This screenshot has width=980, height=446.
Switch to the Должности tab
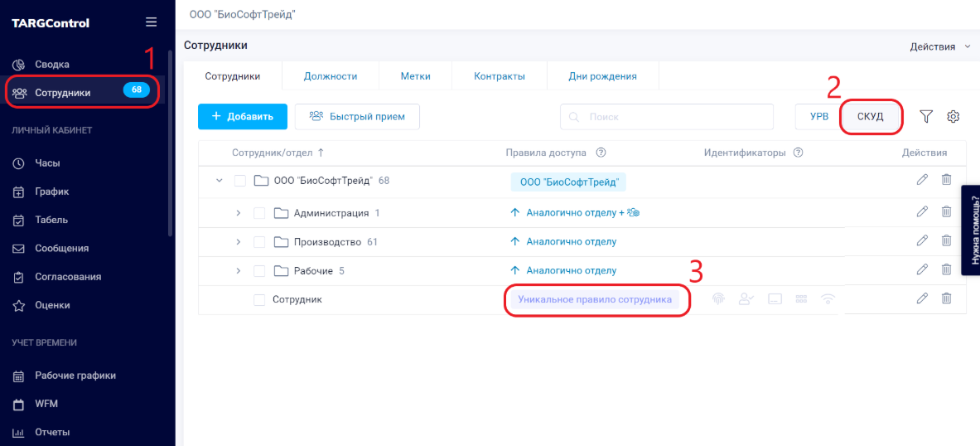[x=331, y=76]
